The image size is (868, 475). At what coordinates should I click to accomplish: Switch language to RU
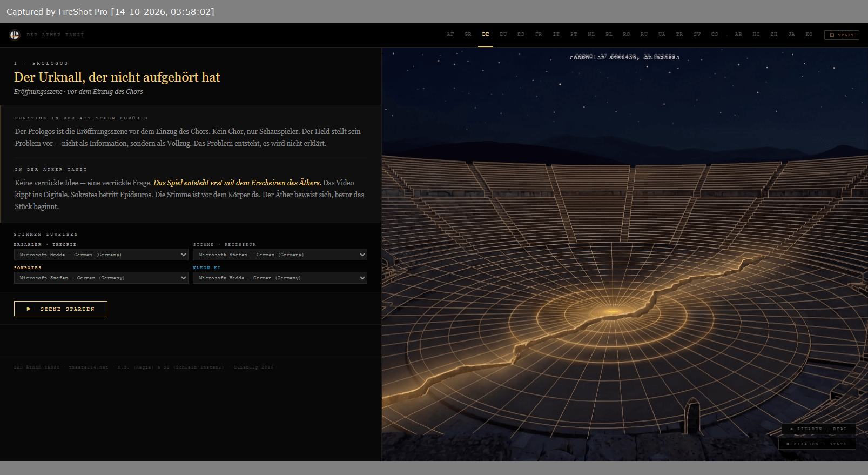644,34
